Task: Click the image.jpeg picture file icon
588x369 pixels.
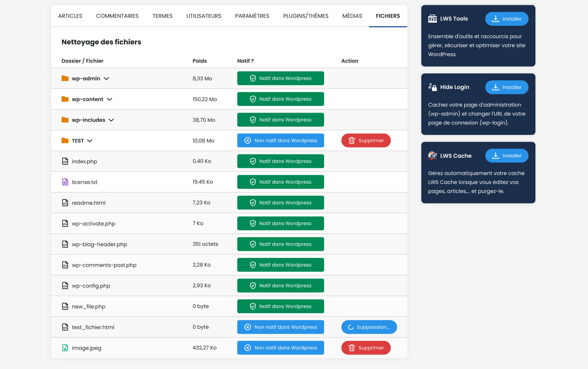Action: [x=65, y=348]
